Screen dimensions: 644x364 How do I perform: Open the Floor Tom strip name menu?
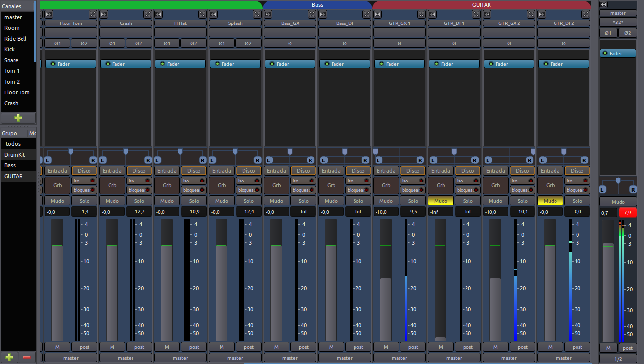coord(71,23)
